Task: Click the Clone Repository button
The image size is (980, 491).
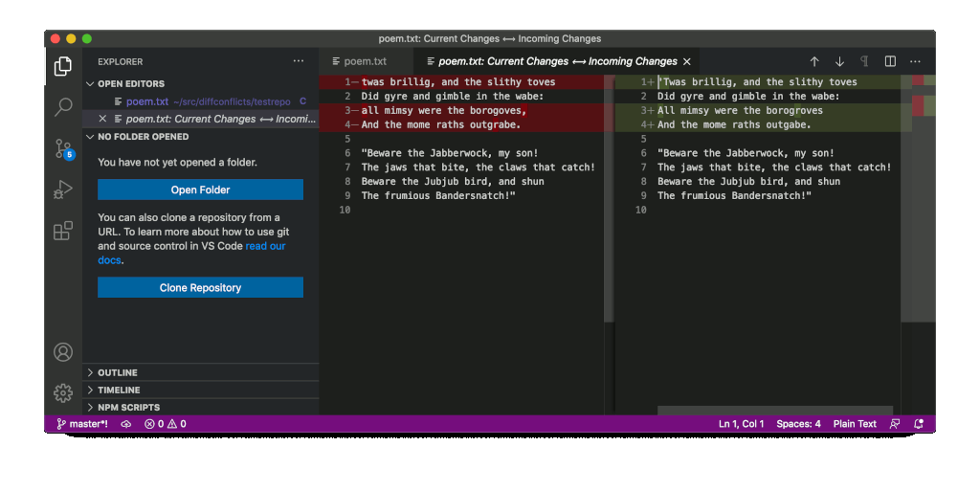Action: [200, 287]
